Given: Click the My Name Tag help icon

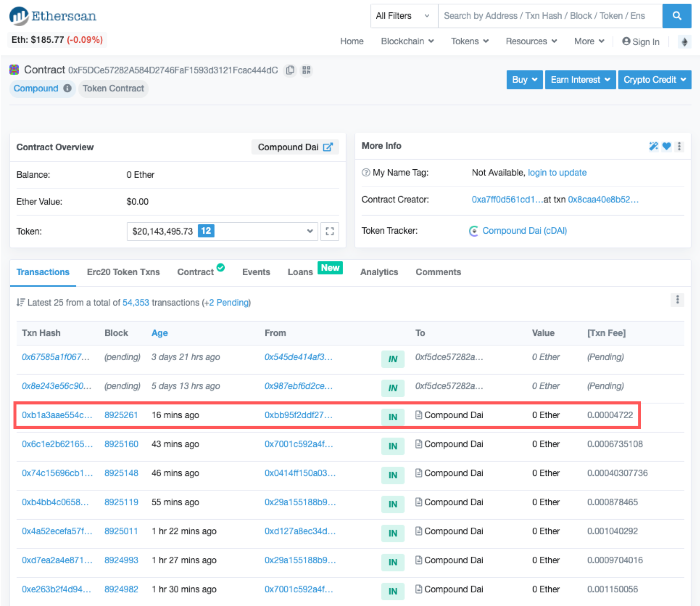Looking at the screenshot, I should point(366,173).
